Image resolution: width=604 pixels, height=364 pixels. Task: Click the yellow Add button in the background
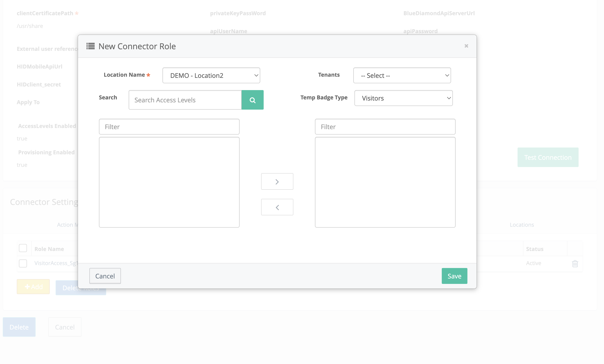33,287
